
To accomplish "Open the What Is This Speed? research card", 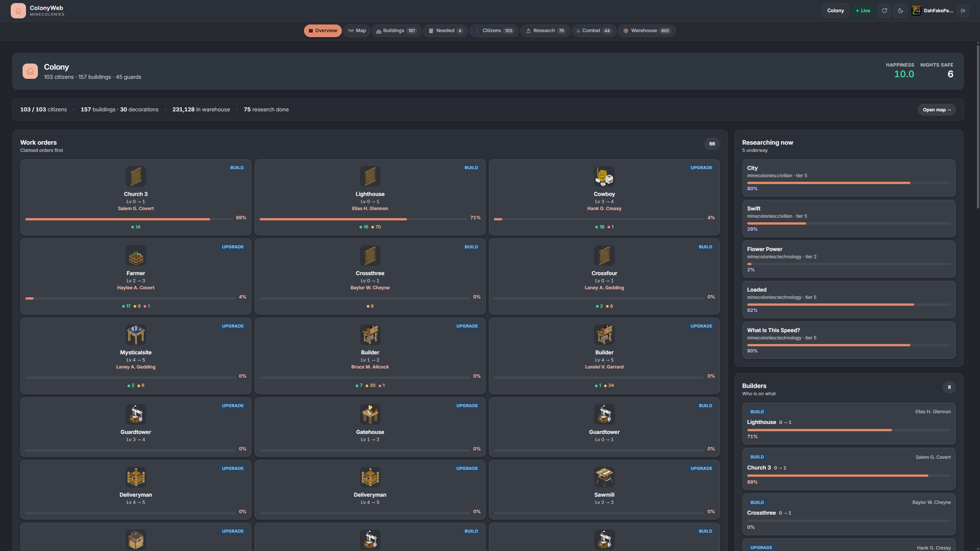I will click(849, 340).
